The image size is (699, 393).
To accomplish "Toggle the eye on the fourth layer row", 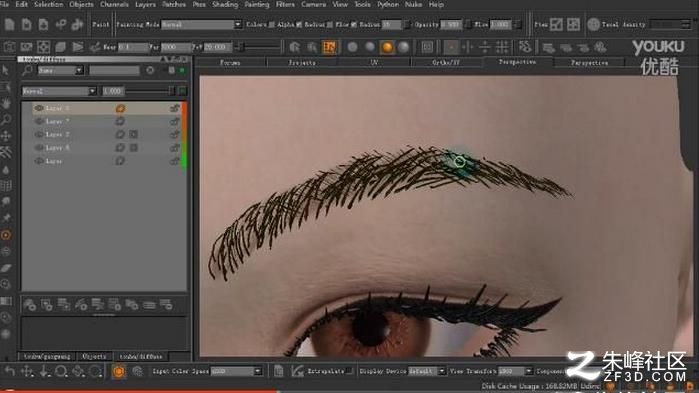I will pyautogui.click(x=39, y=147).
